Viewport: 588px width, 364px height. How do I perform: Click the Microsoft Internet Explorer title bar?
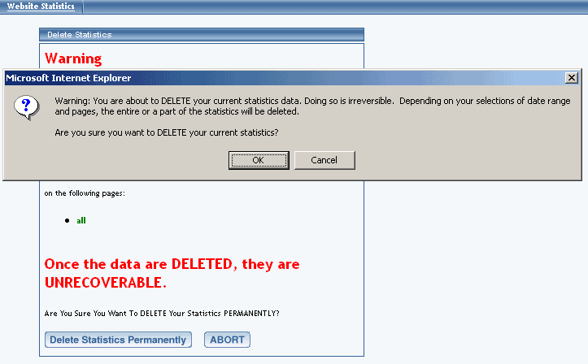[283, 78]
